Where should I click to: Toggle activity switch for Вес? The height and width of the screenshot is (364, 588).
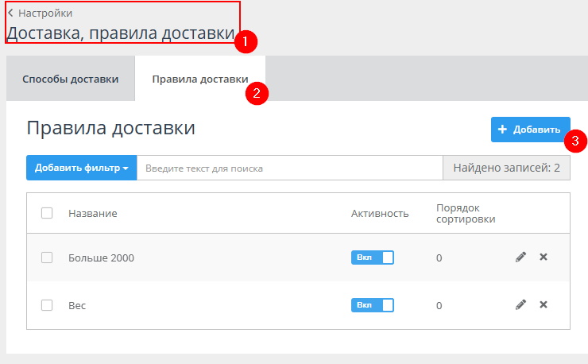click(x=373, y=305)
